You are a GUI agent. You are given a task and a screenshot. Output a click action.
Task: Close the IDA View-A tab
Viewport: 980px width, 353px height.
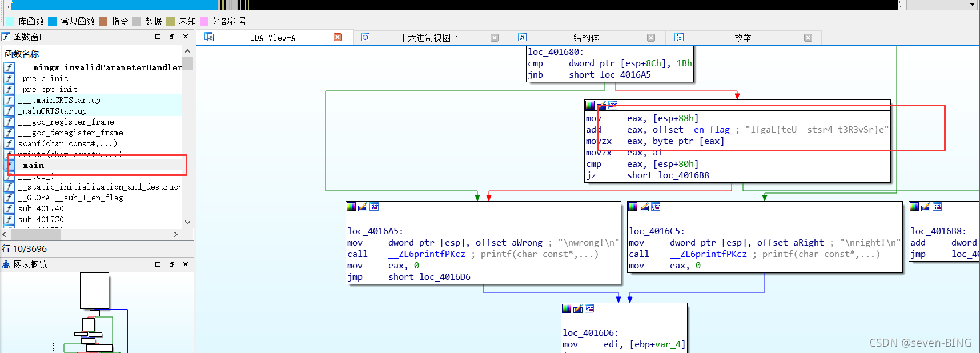pyautogui.click(x=338, y=37)
